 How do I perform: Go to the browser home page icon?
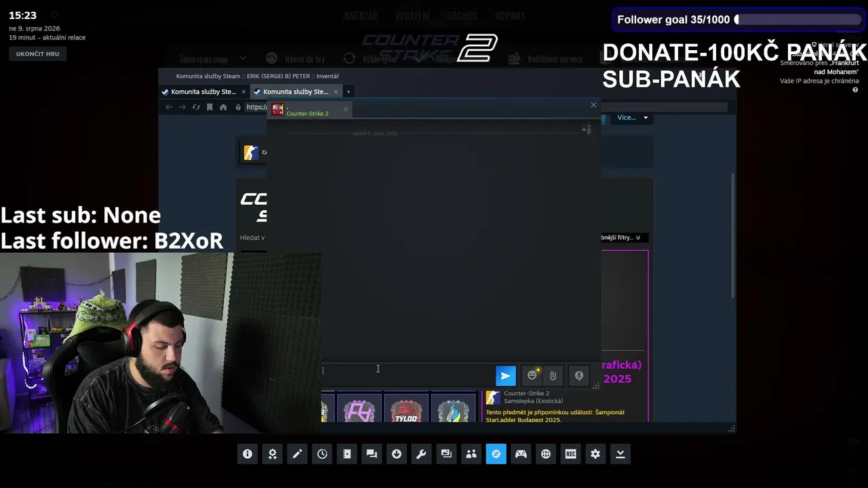click(x=223, y=107)
